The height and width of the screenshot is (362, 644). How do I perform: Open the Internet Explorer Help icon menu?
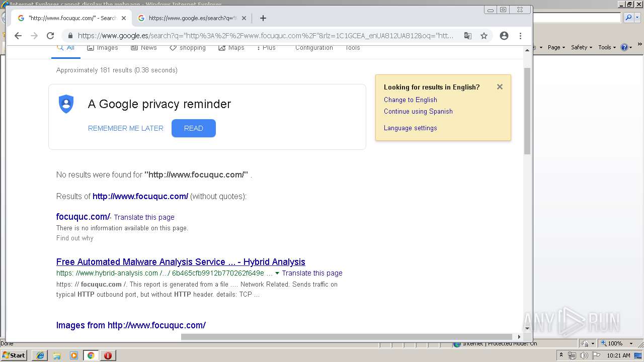click(626, 47)
